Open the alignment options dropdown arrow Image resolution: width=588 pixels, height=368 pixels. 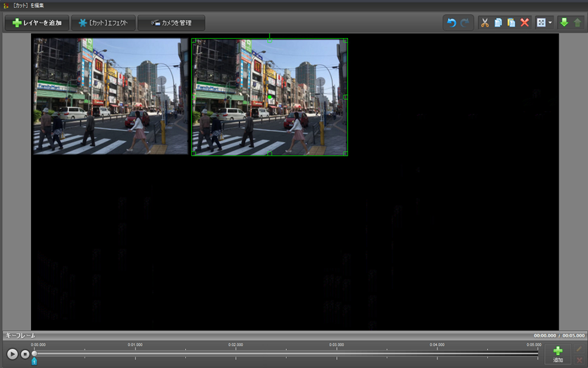[550, 23]
